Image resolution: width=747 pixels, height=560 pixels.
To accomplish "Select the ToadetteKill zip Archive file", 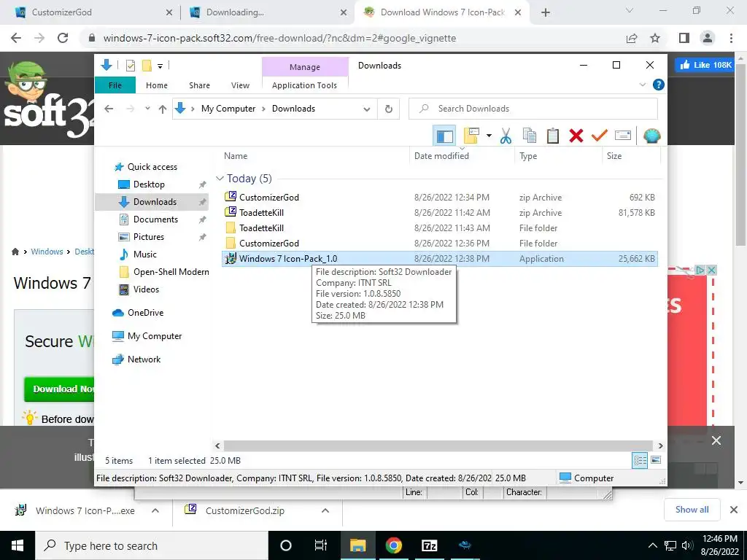I will pos(440,212).
